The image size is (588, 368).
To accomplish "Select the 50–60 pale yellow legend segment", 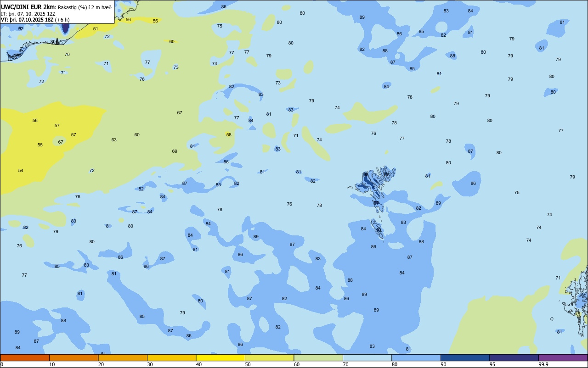I will pos(269,357).
